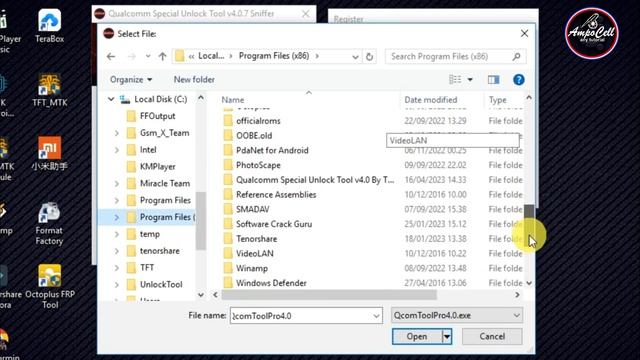
Task: Launch the TFT_MTK desktop icon
Action: pos(49,90)
